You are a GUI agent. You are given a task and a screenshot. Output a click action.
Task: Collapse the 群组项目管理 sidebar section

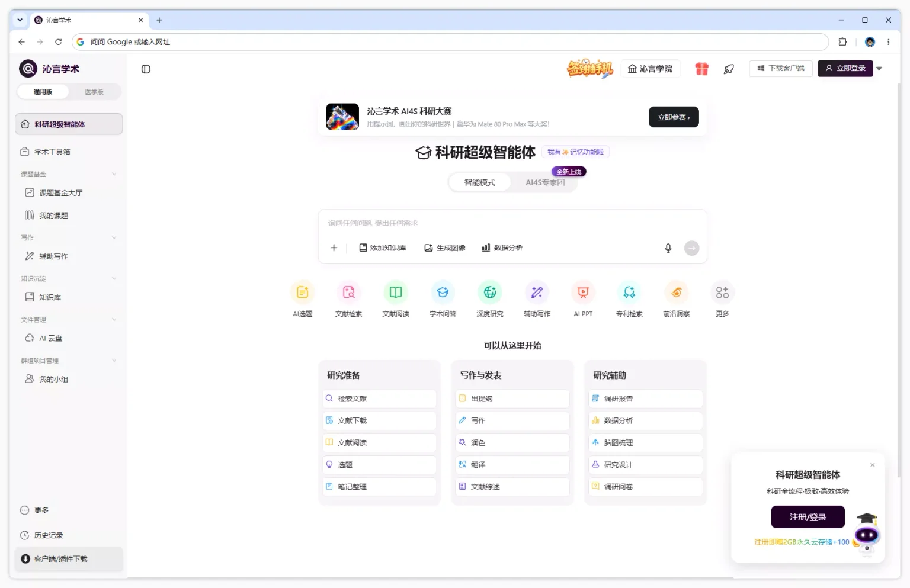click(x=114, y=360)
